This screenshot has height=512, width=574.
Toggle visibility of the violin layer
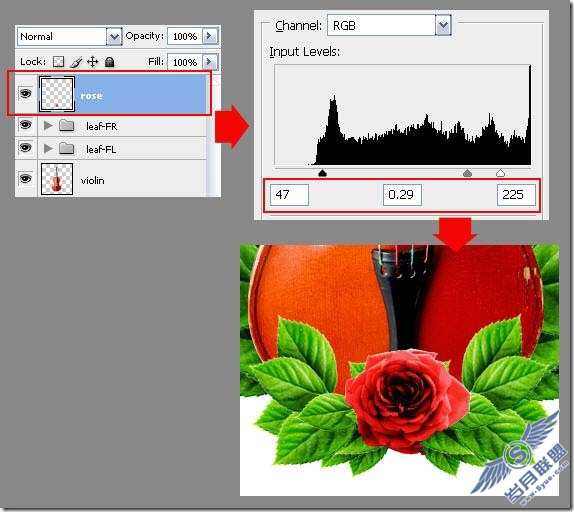25,178
